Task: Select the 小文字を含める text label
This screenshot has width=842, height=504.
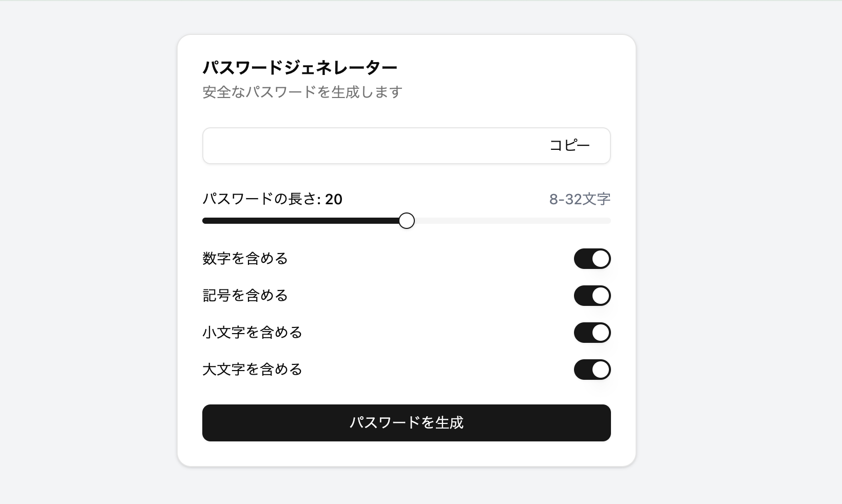Action: [x=252, y=333]
